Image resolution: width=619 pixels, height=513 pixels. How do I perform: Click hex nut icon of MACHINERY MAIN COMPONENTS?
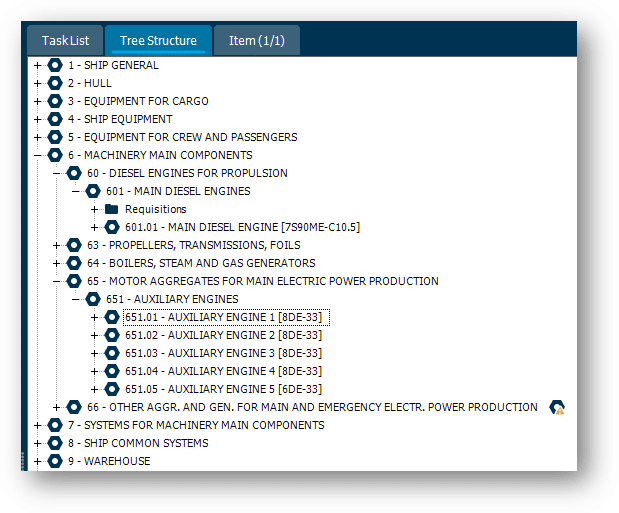(55, 155)
